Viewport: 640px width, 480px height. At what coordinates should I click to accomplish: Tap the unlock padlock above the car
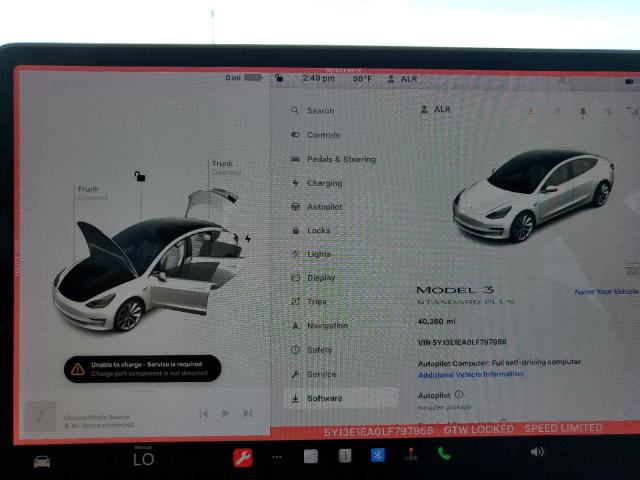pyautogui.click(x=140, y=176)
